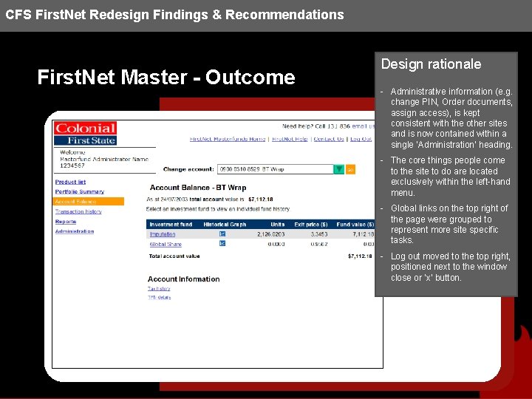Open the Global Share fund link
Screen dimensions: 532x399
pos(166,244)
